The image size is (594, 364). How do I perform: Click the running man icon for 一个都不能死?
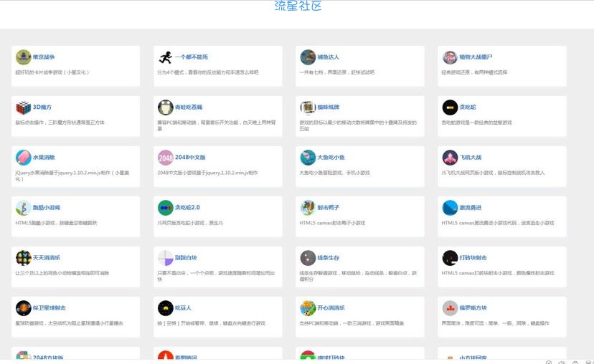pyautogui.click(x=165, y=57)
